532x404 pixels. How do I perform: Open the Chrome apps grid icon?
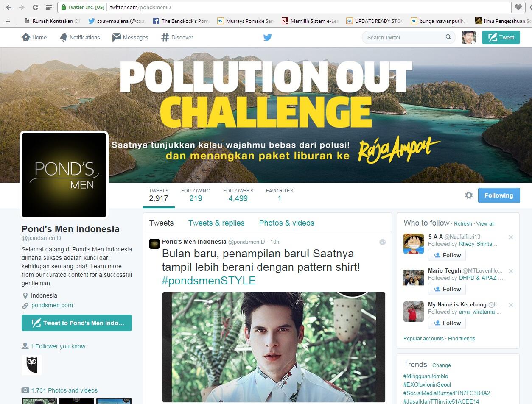[49, 7]
